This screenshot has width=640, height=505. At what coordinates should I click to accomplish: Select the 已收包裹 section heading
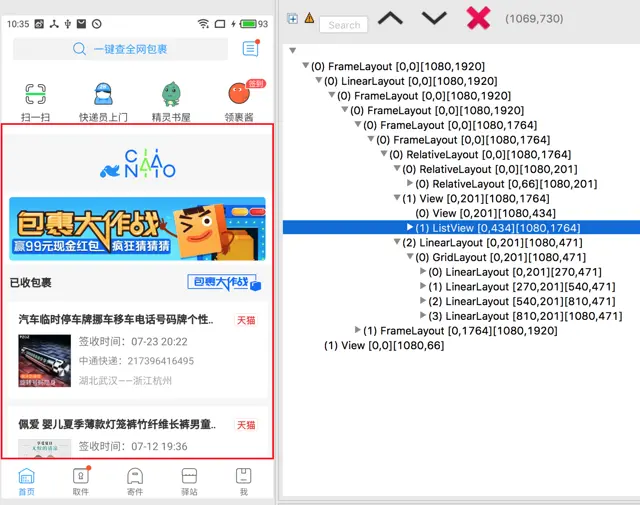click(31, 283)
